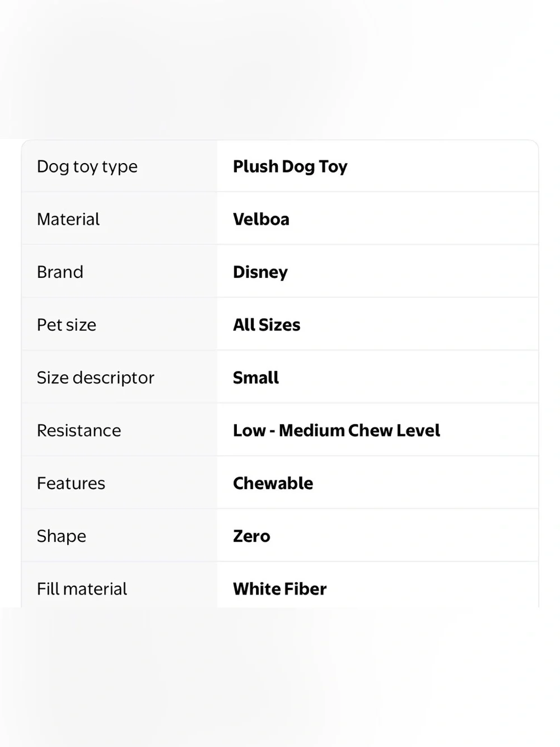Click the Chewable feature value
The height and width of the screenshot is (747, 560).
(273, 483)
